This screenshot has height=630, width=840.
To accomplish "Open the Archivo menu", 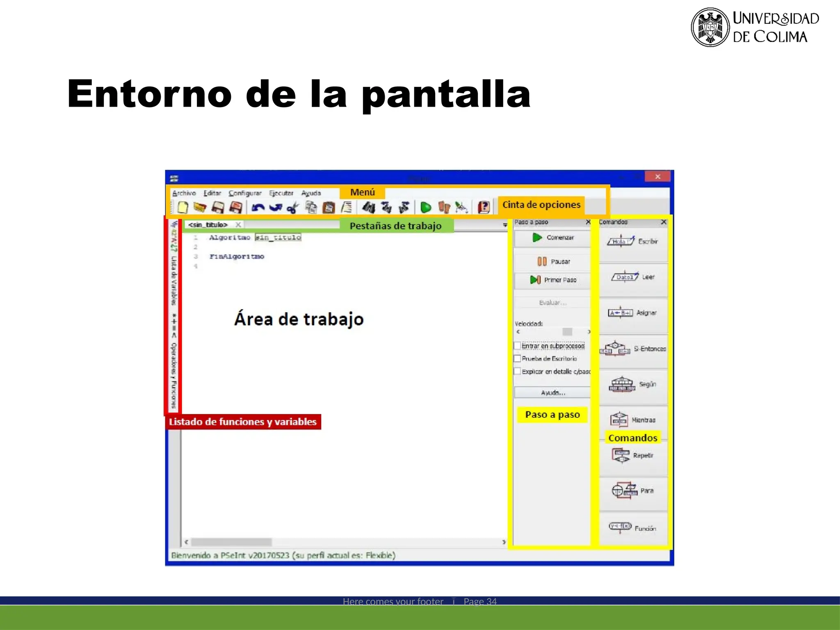I will pyautogui.click(x=184, y=193).
